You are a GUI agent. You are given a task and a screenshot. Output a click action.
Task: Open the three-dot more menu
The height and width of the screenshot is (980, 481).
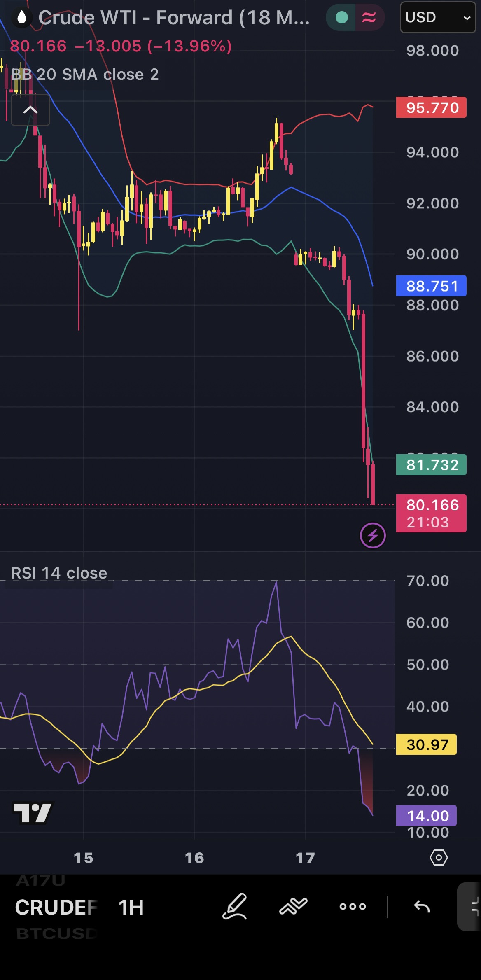click(x=353, y=906)
